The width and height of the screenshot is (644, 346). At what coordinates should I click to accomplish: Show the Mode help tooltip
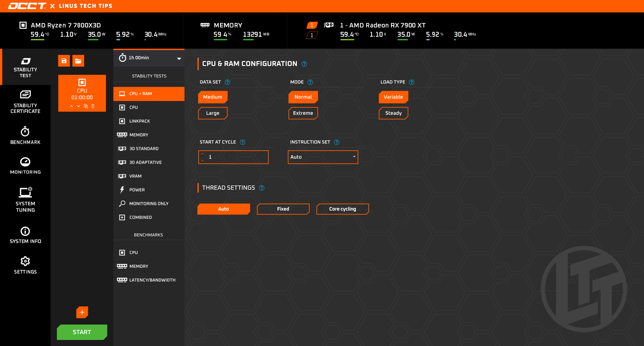tap(310, 82)
